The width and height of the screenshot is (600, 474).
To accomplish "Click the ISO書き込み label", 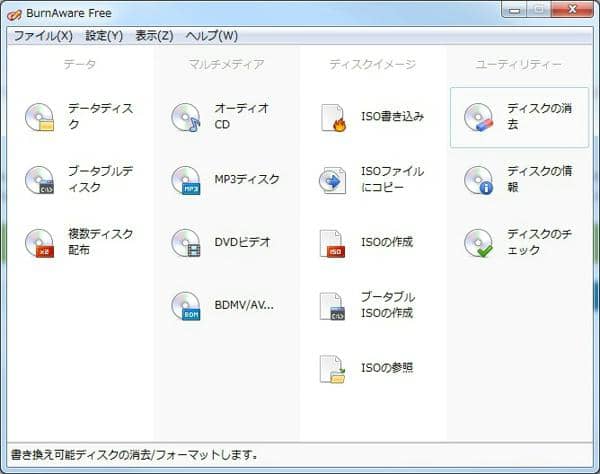I will pos(392,116).
